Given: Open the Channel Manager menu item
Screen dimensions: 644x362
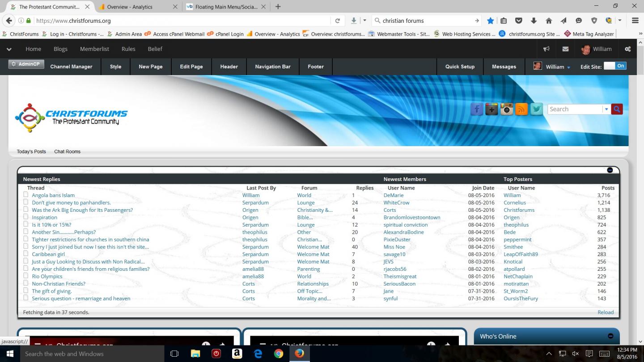Looking at the screenshot, I should (71, 67).
